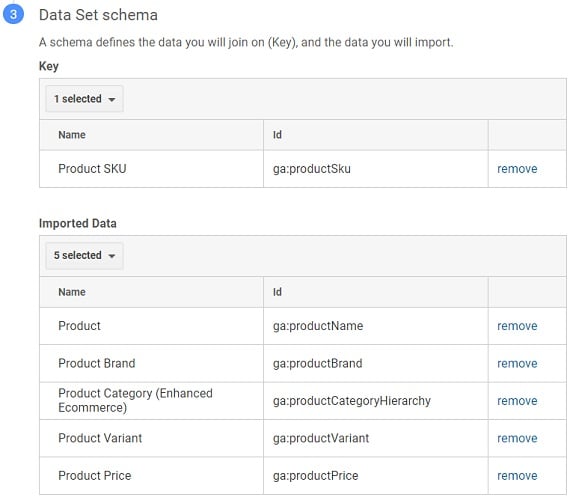Remove the Product Category Hierarchy row
Screen dimensions: 573x500
tap(517, 401)
